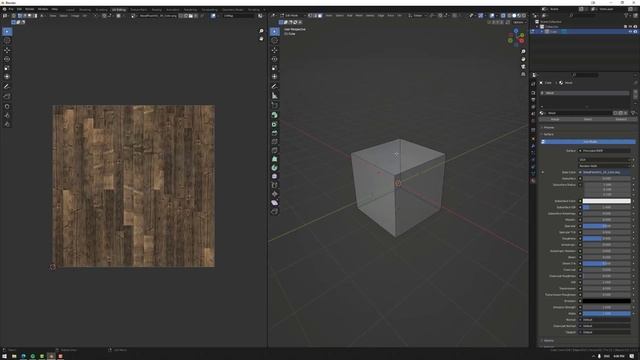Select the Add Cube tool
The width and height of the screenshot is (640, 360).
pyautogui.click(x=275, y=105)
